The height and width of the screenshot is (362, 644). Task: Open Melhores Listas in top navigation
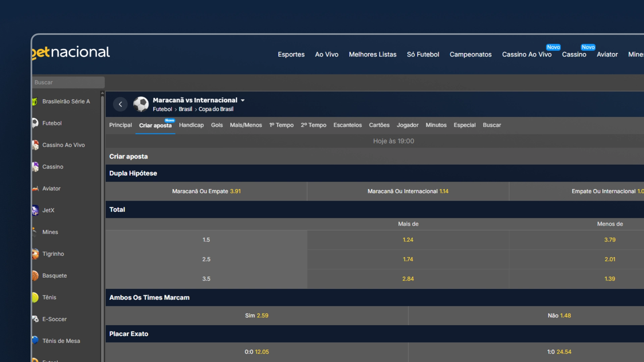tap(373, 54)
